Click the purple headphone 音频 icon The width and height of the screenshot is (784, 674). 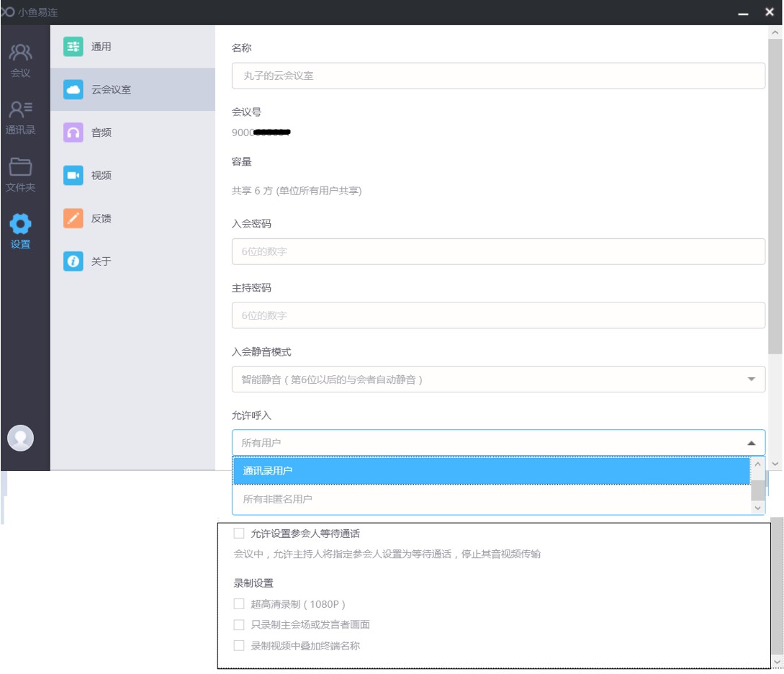coord(73,132)
